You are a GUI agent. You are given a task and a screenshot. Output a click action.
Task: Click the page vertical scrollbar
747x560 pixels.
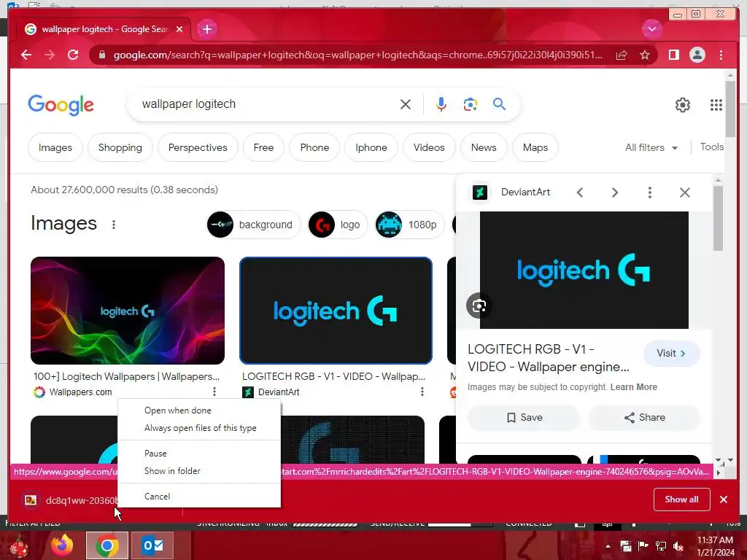click(729, 109)
